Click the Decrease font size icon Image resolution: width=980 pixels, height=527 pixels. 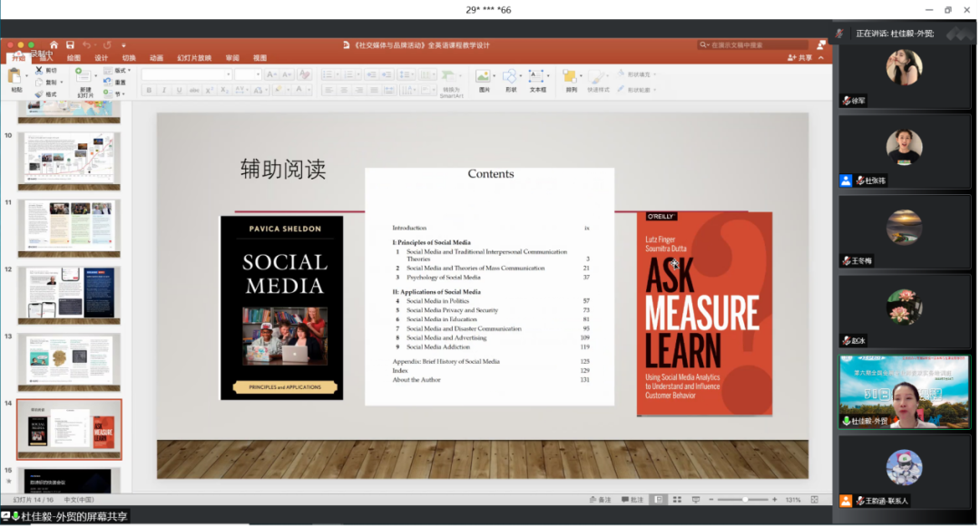[287, 74]
